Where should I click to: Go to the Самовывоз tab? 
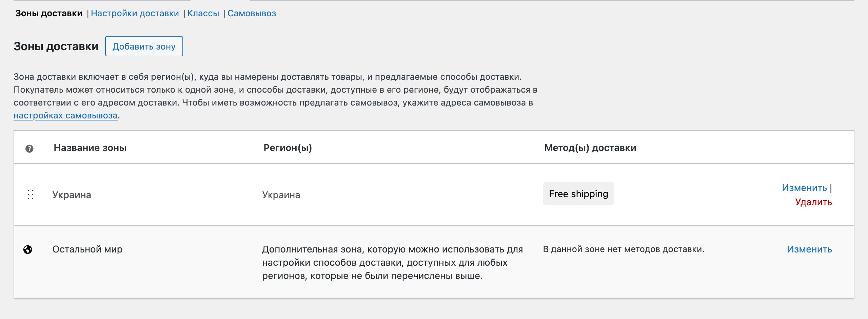(x=252, y=14)
